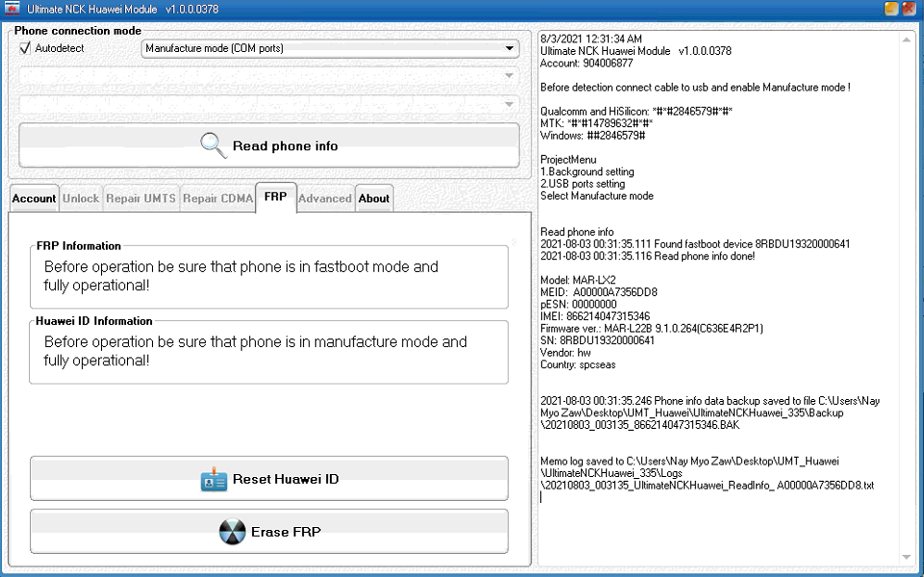Click the 'Windows: ##2846579#' log line

[593, 136]
